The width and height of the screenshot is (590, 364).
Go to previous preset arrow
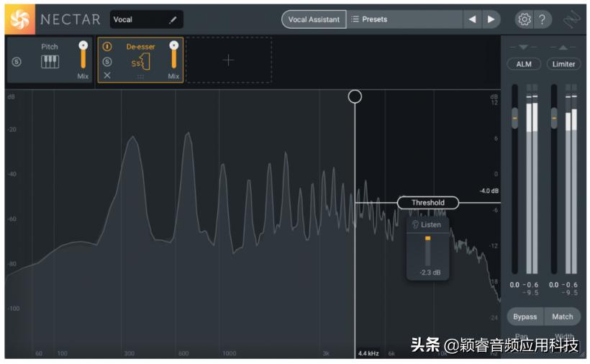pos(472,19)
